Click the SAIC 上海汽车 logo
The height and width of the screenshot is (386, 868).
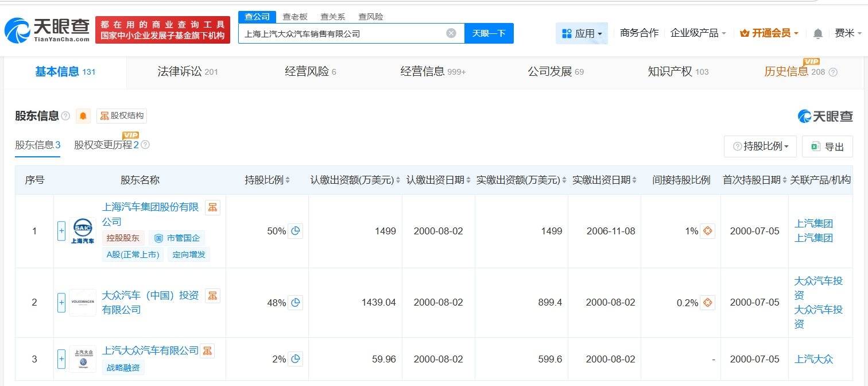point(83,231)
